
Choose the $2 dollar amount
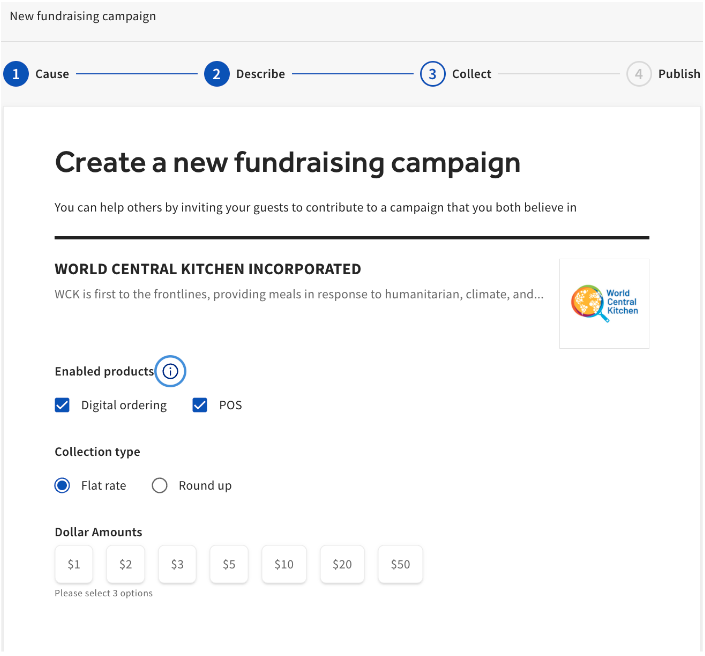[x=126, y=564]
